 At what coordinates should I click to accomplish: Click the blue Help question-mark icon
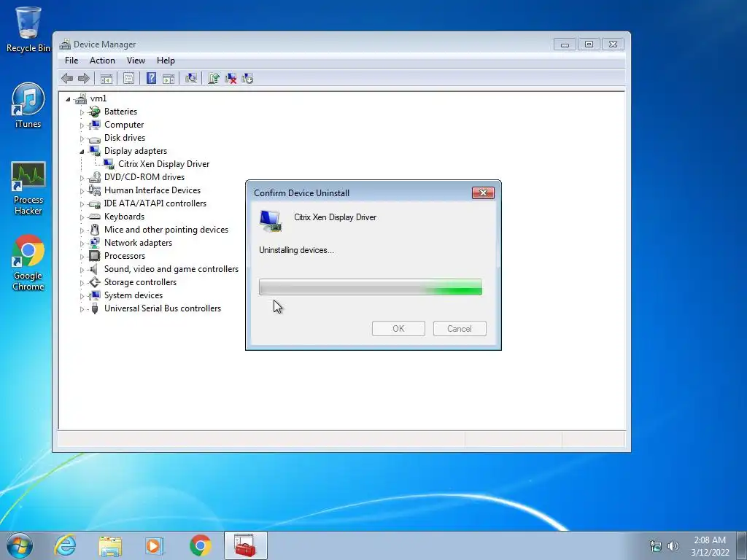point(151,78)
